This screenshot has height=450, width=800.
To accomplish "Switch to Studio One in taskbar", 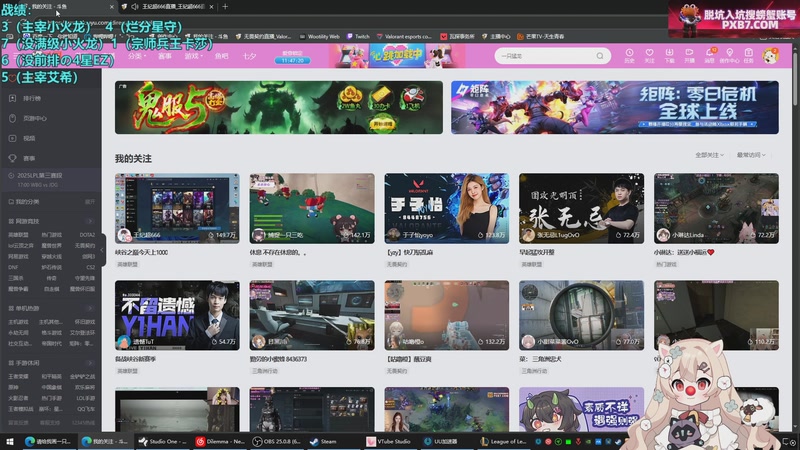I will coord(163,441).
